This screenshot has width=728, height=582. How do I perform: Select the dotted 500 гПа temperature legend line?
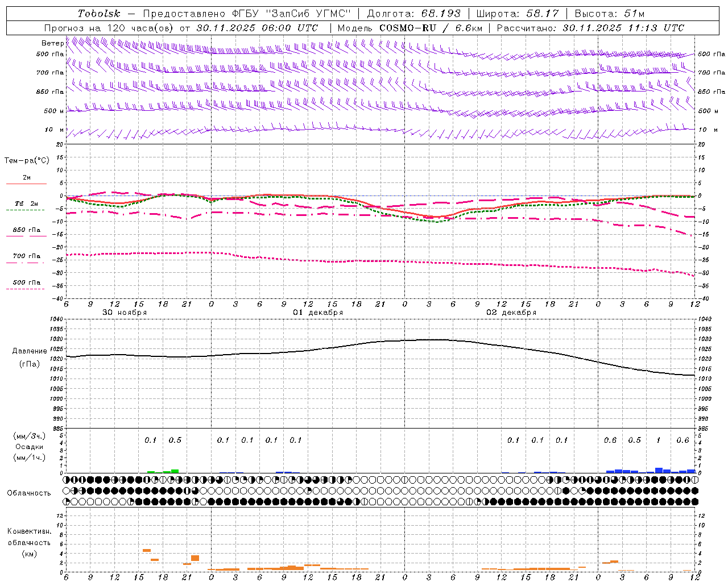point(25,289)
